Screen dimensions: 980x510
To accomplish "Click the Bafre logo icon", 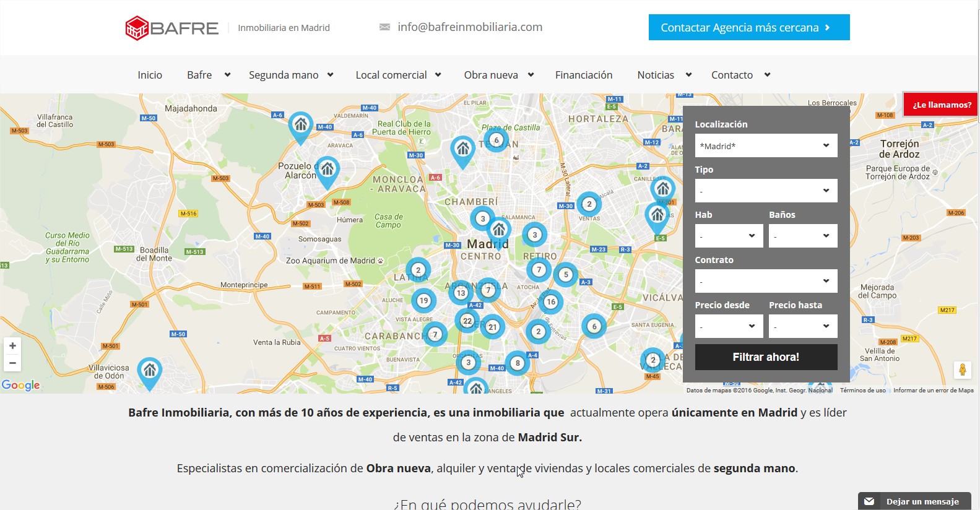I will (137, 28).
